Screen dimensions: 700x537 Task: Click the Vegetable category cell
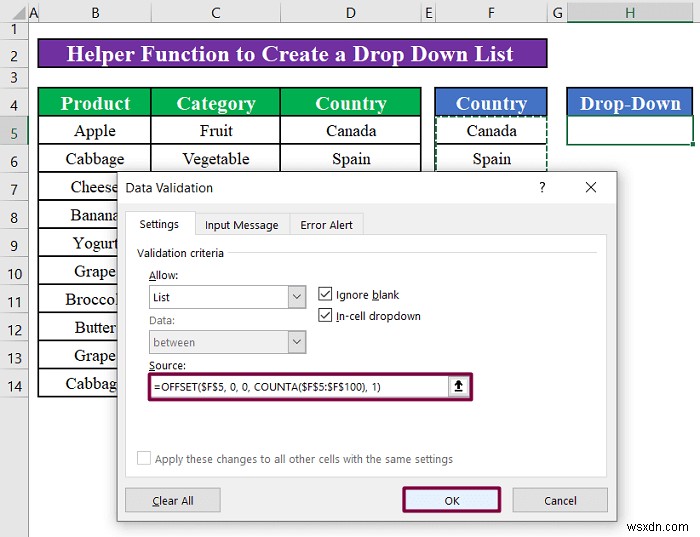point(216,158)
